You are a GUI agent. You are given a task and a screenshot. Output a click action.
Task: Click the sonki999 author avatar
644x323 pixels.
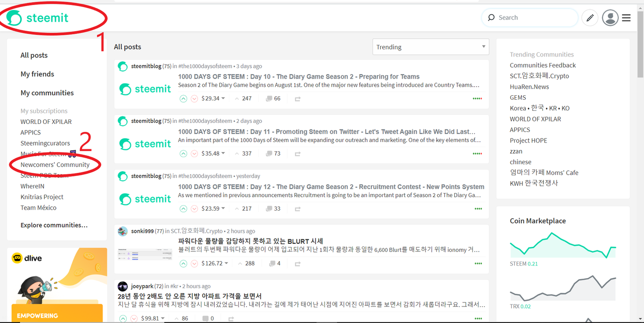[123, 231]
